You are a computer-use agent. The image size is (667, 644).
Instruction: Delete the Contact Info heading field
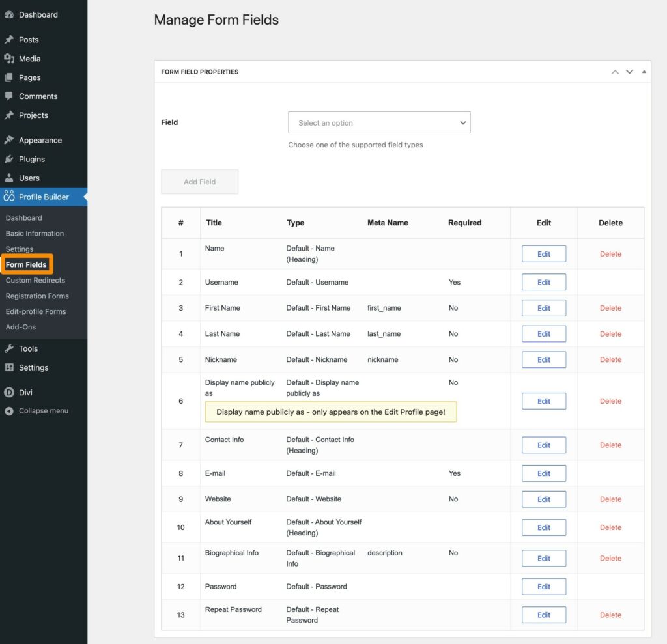[610, 445]
